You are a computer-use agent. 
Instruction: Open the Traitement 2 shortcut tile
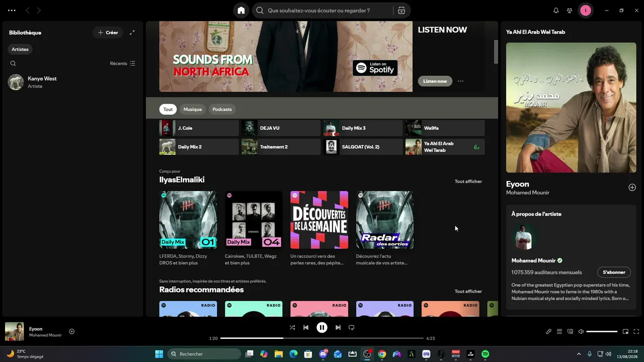coord(281,147)
